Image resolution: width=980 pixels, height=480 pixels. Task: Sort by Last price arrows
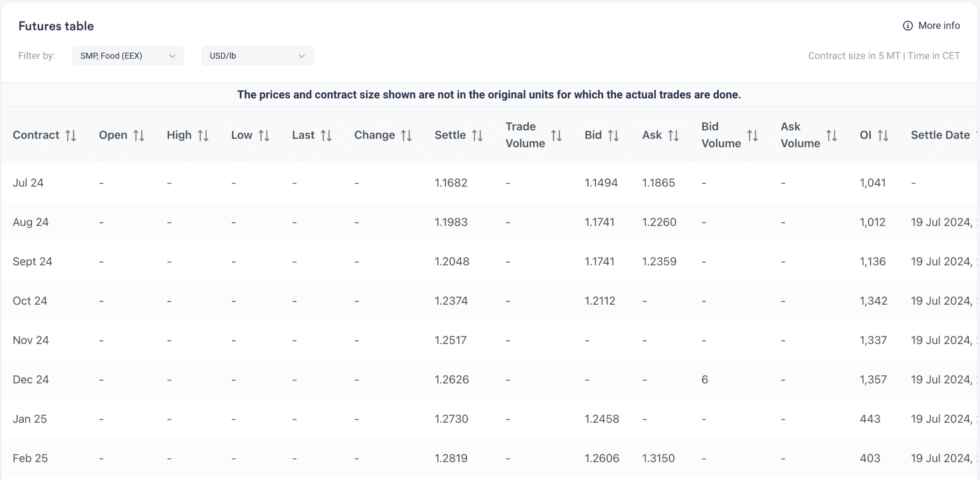[x=326, y=136]
